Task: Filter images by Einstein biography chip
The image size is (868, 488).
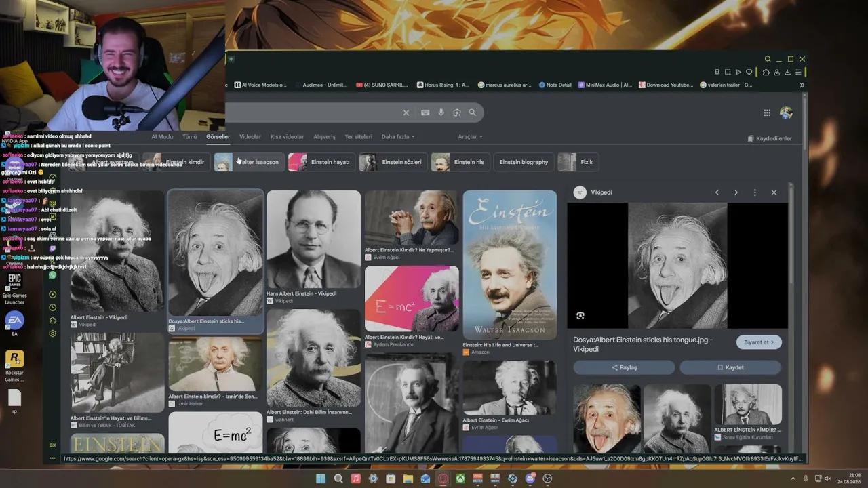Action: (x=524, y=163)
